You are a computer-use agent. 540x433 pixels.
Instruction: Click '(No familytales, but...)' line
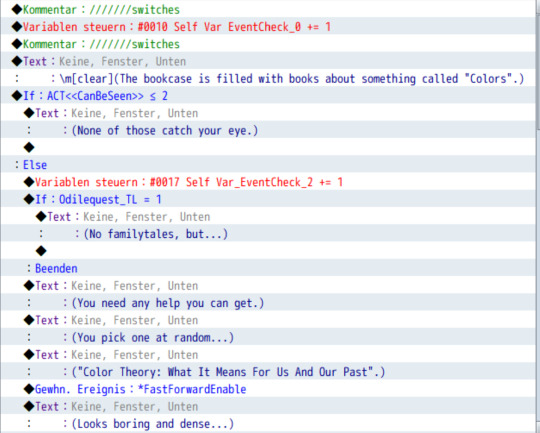pos(268,233)
